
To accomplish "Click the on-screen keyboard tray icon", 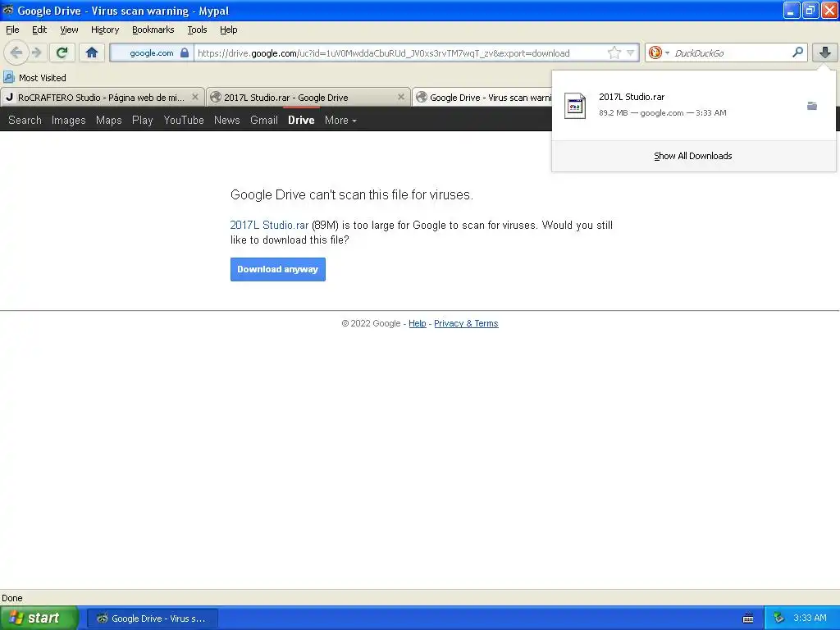I will point(748,619).
